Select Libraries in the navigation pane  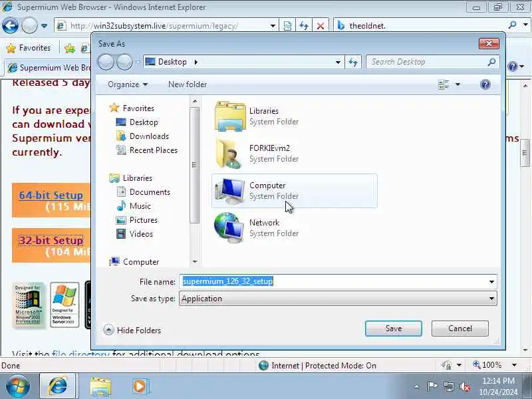pyautogui.click(x=138, y=178)
